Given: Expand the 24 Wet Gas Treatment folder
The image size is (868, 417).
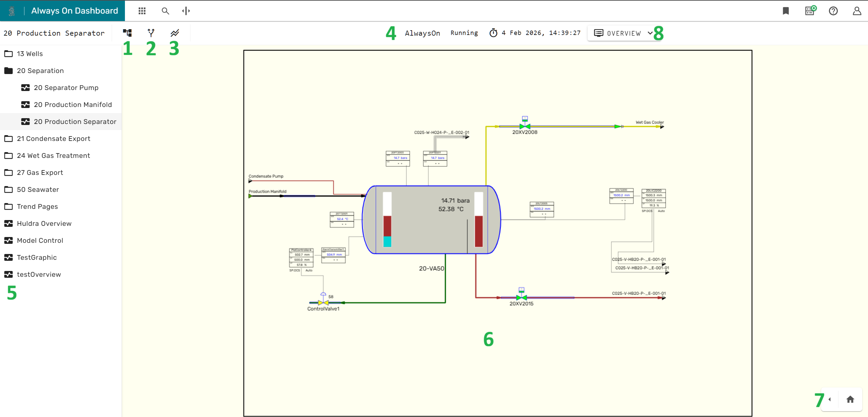Looking at the screenshot, I should [53, 156].
